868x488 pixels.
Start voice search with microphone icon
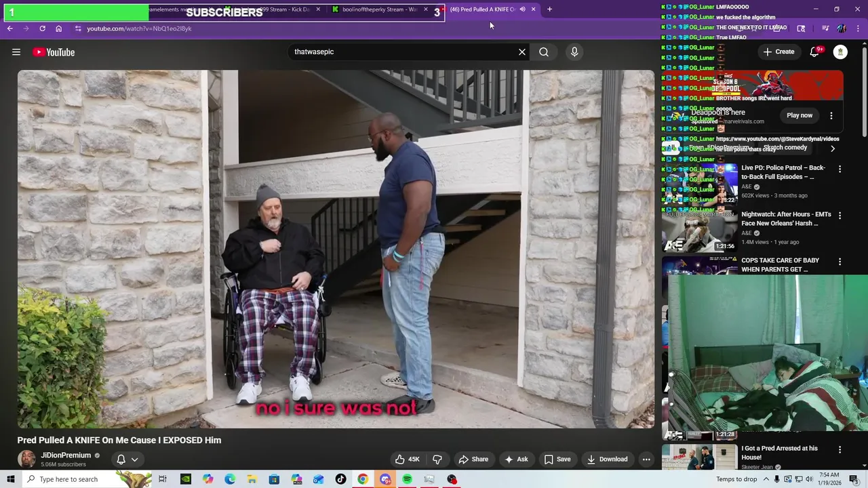tap(574, 52)
